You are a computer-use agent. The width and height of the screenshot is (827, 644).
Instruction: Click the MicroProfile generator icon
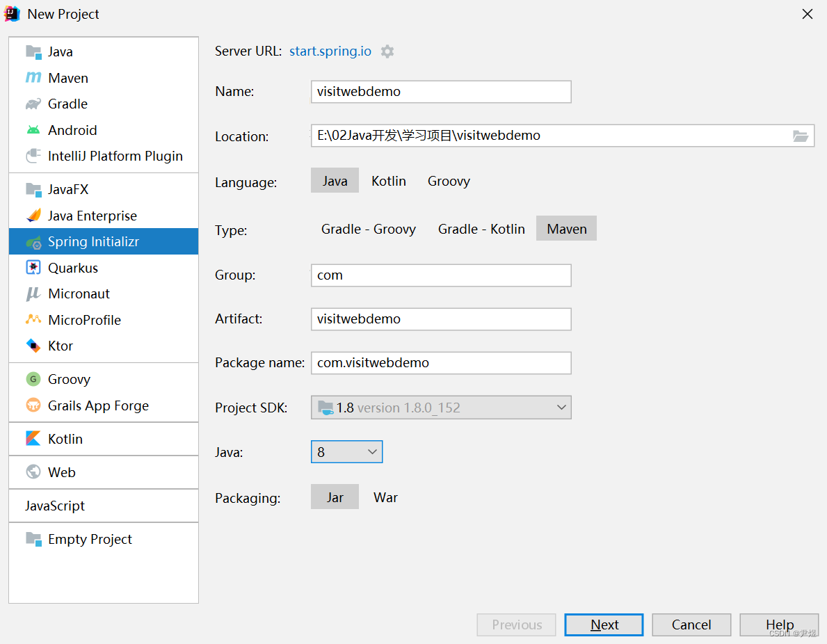[x=34, y=320]
